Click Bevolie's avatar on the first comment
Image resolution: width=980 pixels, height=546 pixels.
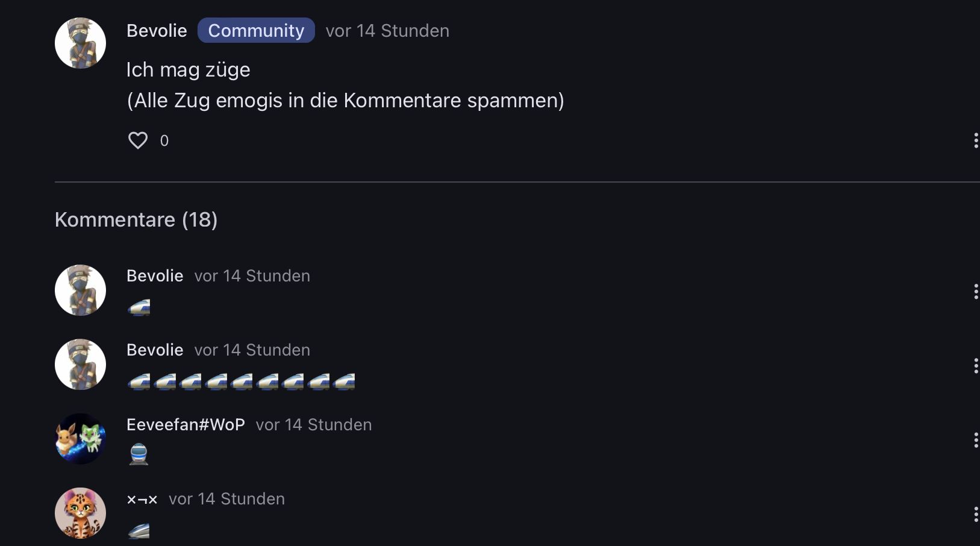(x=80, y=290)
